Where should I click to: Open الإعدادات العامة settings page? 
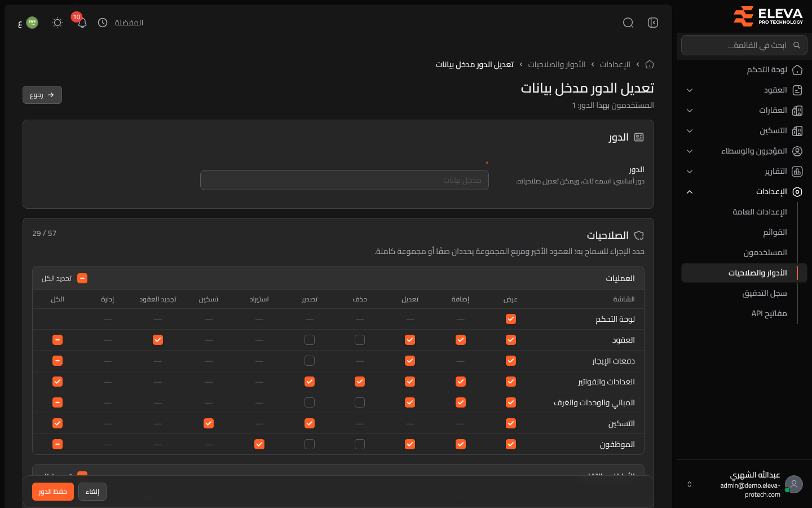(x=760, y=212)
